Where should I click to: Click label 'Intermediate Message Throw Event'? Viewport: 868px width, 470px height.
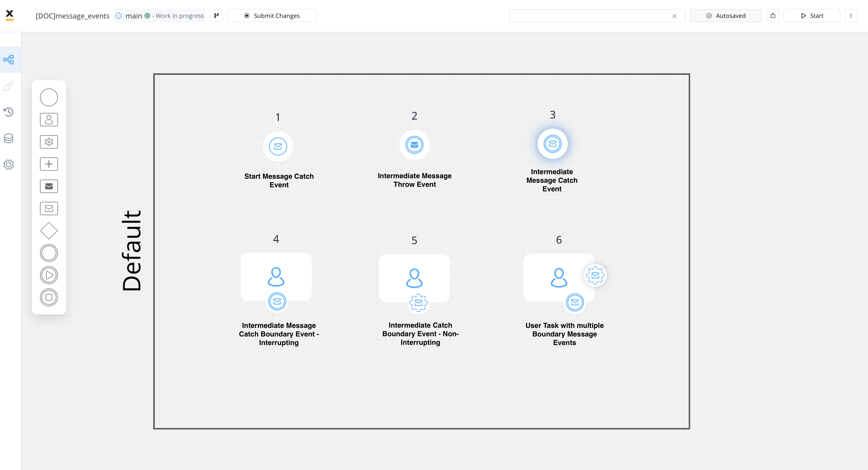415,180
